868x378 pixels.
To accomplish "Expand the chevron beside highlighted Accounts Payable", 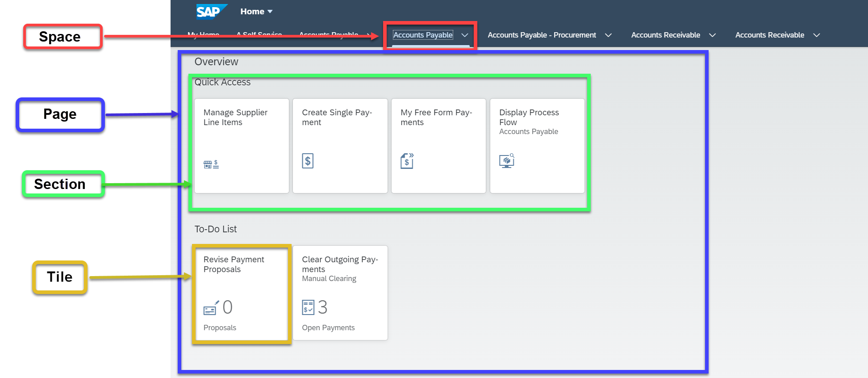I will pos(465,35).
